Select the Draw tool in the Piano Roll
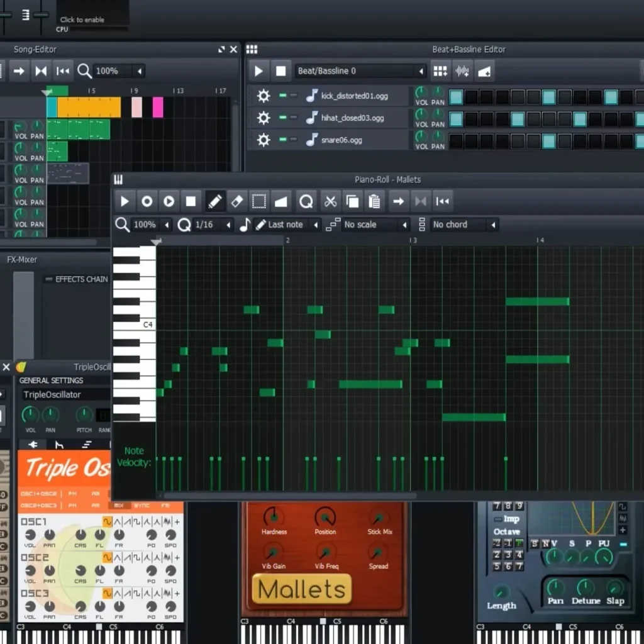This screenshot has height=644, width=644. 214,201
